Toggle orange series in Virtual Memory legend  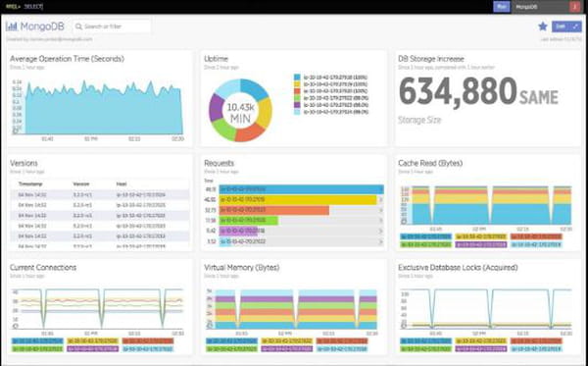(x=342, y=341)
